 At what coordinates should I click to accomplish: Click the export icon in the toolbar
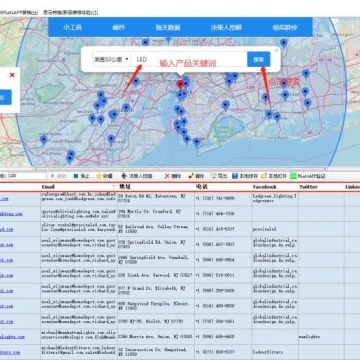click(213, 176)
